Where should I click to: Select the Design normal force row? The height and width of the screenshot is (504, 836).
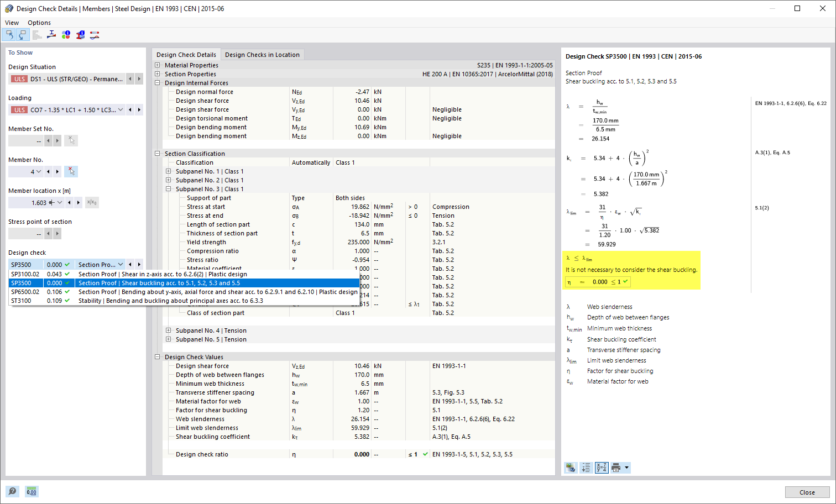click(x=359, y=92)
